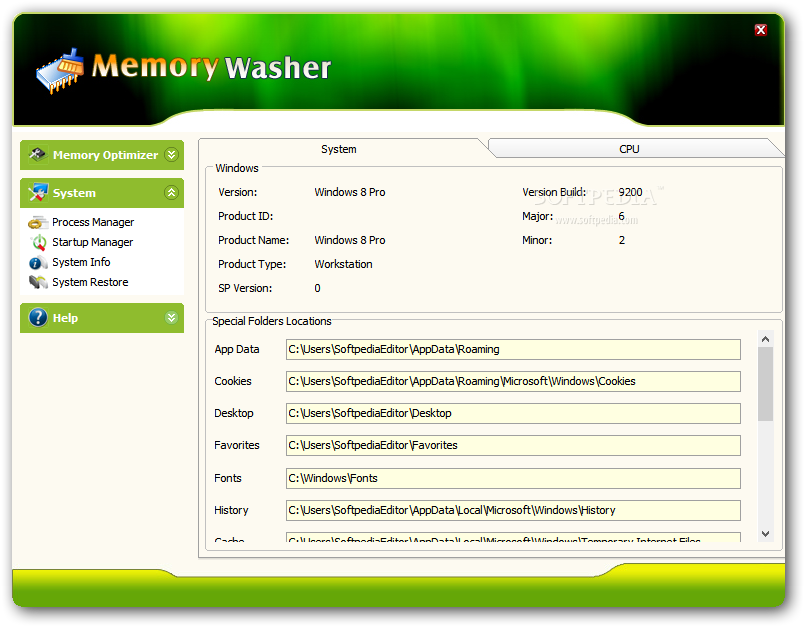Screen dimensions: 805x627
Task: Click the System Info icon
Action: pyautogui.click(x=38, y=262)
